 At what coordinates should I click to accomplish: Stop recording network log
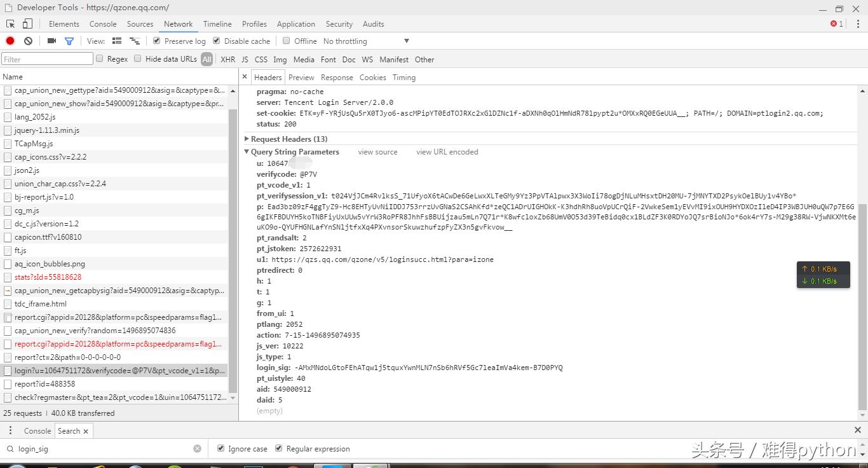(x=10, y=41)
